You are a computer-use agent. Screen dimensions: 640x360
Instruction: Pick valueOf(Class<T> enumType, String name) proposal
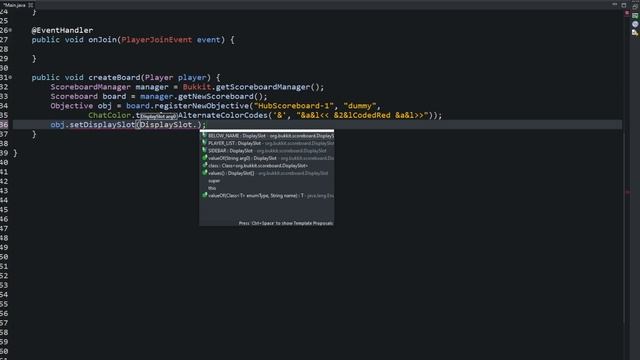(x=267, y=196)
